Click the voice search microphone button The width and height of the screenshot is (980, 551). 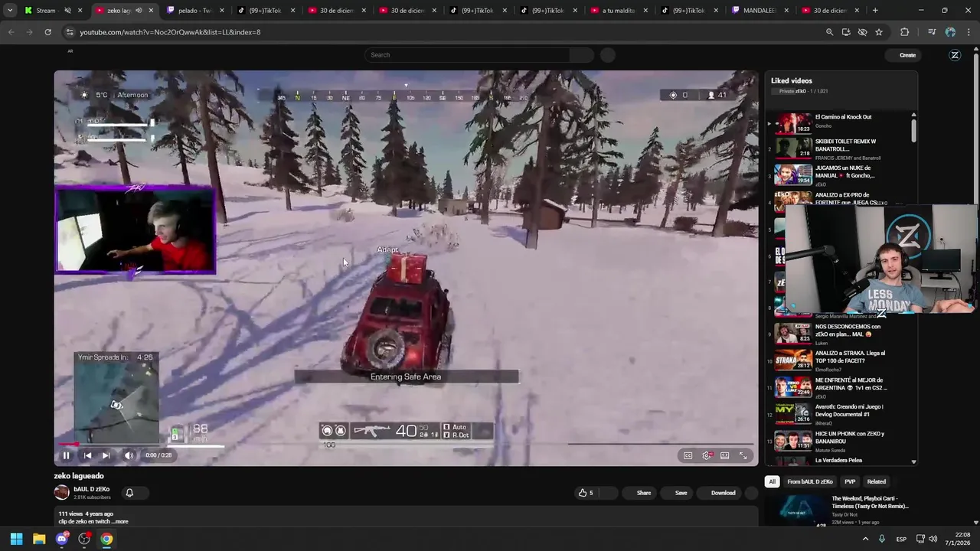click(608, 55)
